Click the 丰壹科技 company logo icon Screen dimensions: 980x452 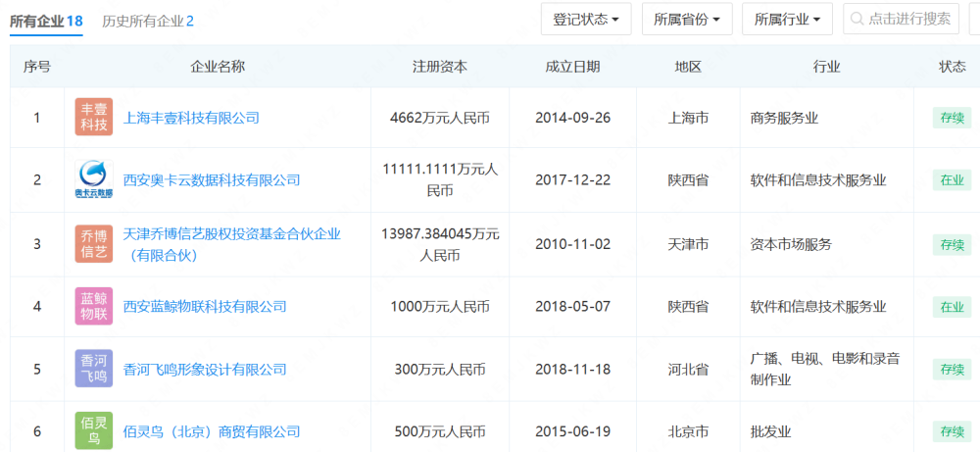(x=94, y=118)
